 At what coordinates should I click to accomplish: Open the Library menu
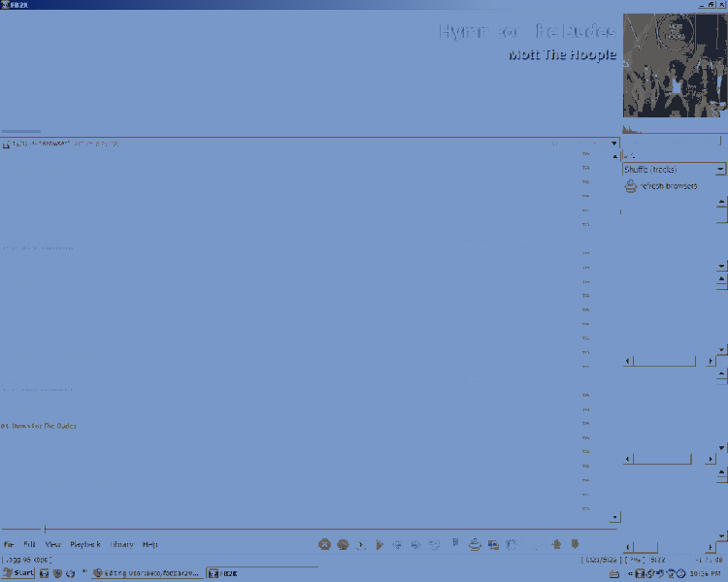121,544
